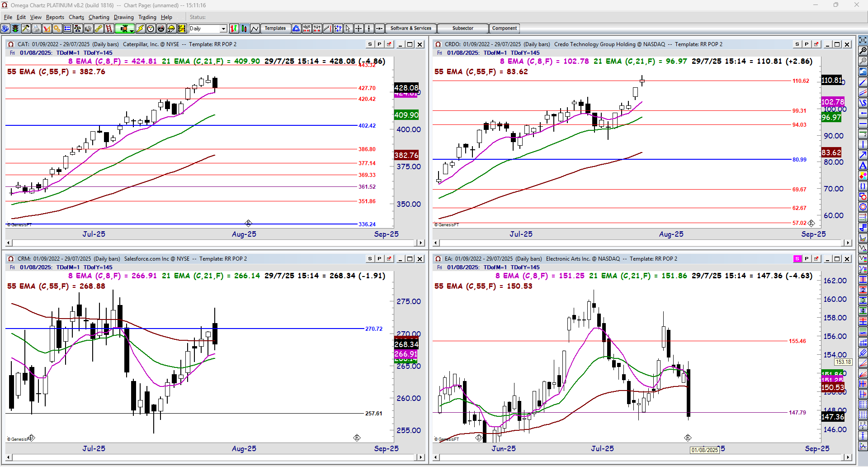Click the Component button
This screenshot has height=467, width=868.
[x=505, y=29]
